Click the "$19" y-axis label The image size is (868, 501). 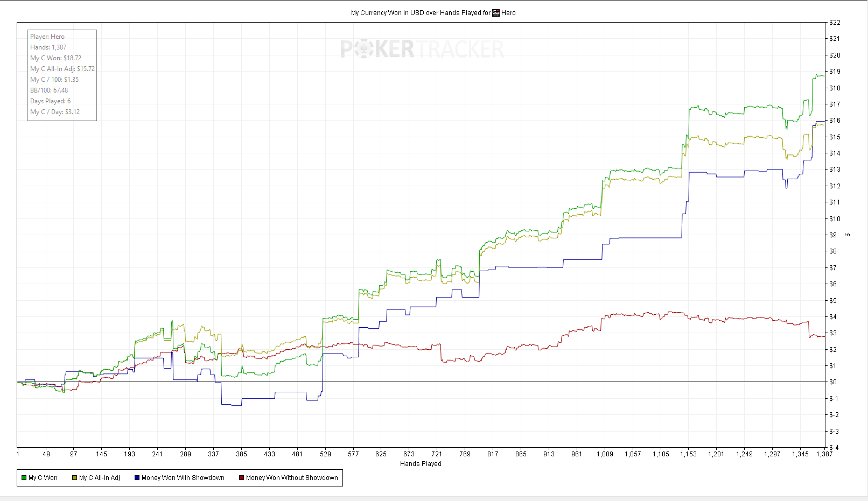click(x=835, y=72)
